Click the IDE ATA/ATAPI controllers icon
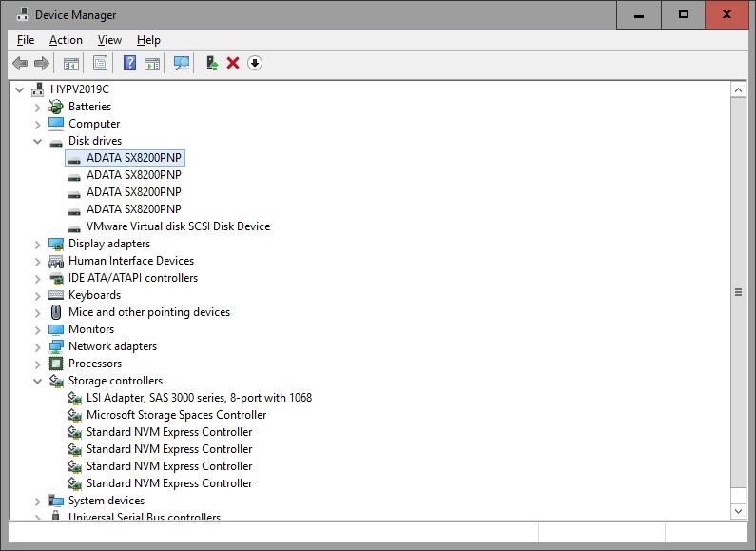756x551 pixels. click(56, 279)
